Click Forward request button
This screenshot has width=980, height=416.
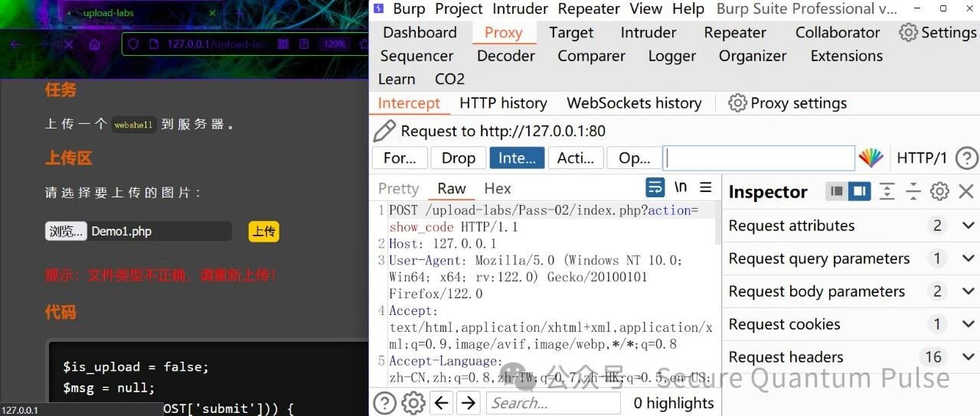pos(400,158)
